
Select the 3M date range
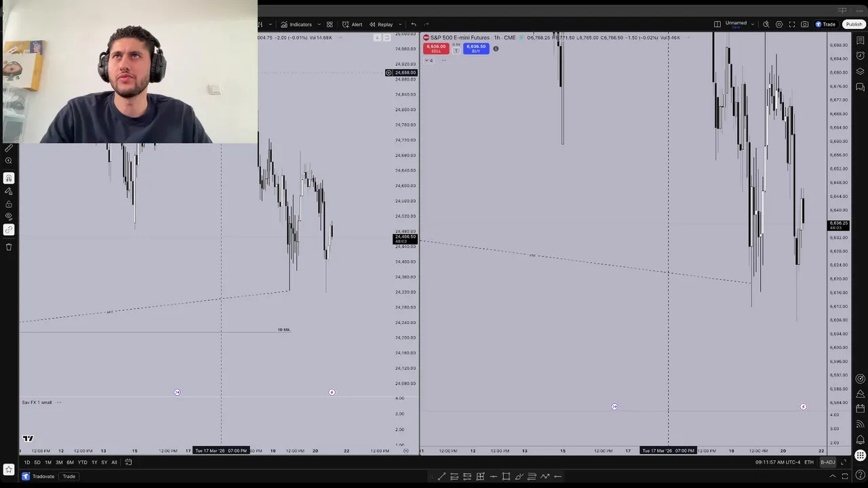tap(59, 462)
